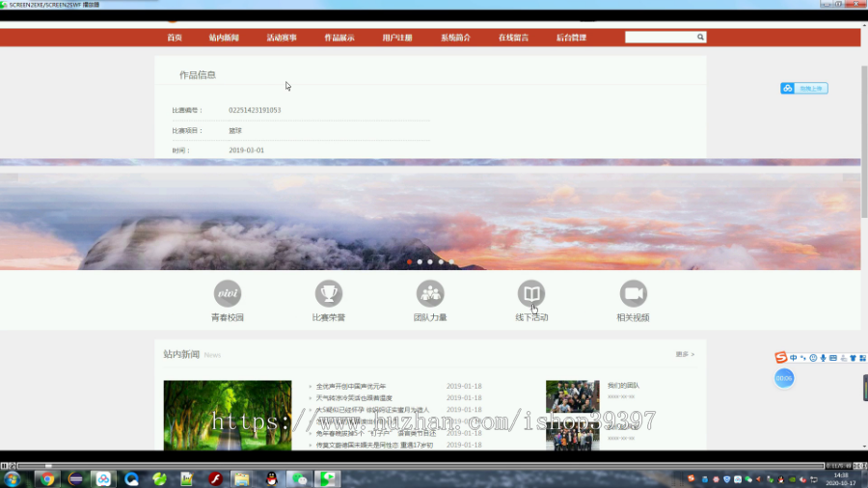
Task: Open the 团队力量 people icon
Action: 430,293
